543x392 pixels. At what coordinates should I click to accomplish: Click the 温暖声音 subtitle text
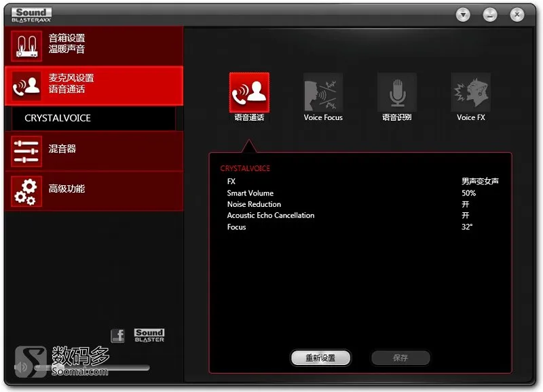[x=67, y=49]
